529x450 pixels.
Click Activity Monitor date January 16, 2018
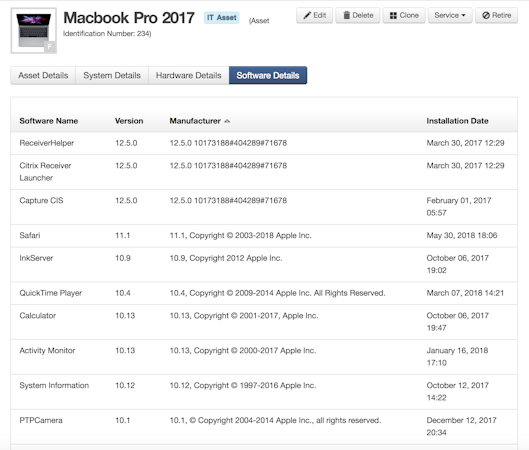(x=457, y=357)
